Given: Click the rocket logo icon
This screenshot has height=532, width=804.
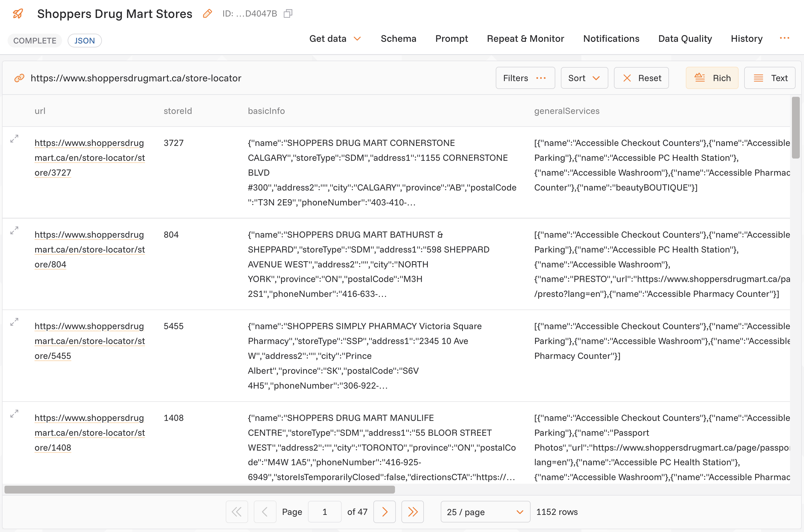Looking at the screenshot, I should (x=18, y=13).
